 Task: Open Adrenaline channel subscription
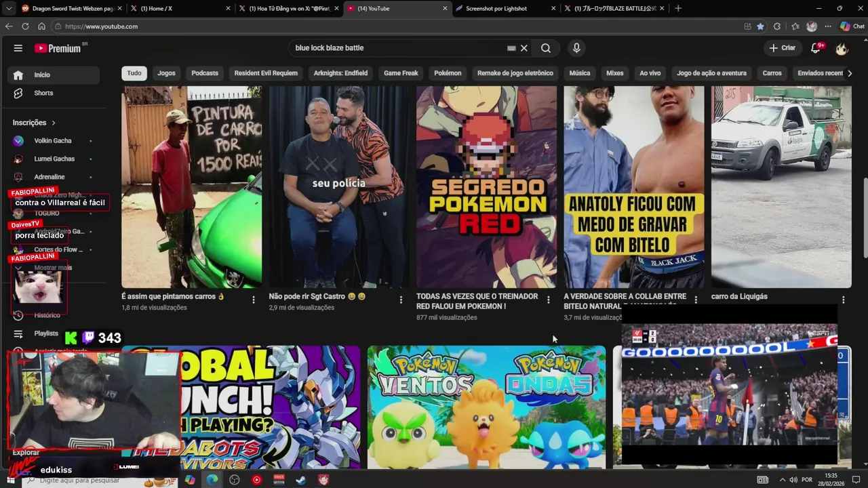point(54,177)
